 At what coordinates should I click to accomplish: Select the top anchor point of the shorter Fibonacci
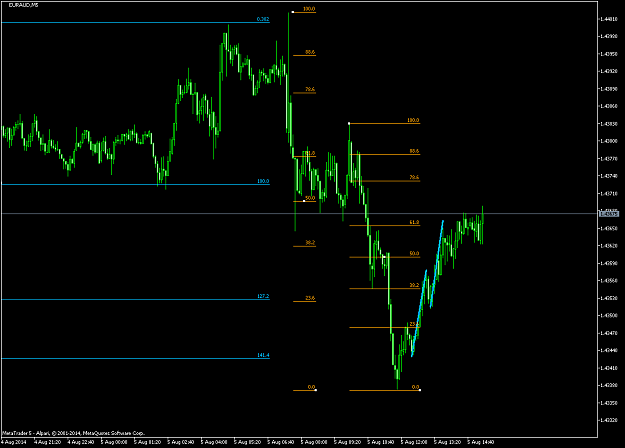(x=349, y=124)
